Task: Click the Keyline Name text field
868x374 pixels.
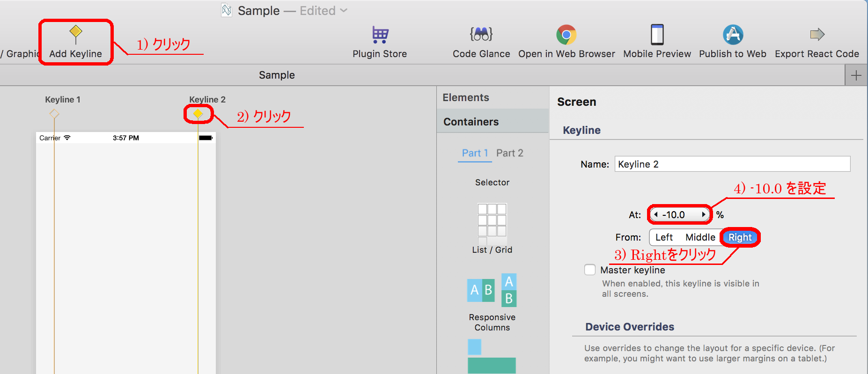Action: coord(732,164)
